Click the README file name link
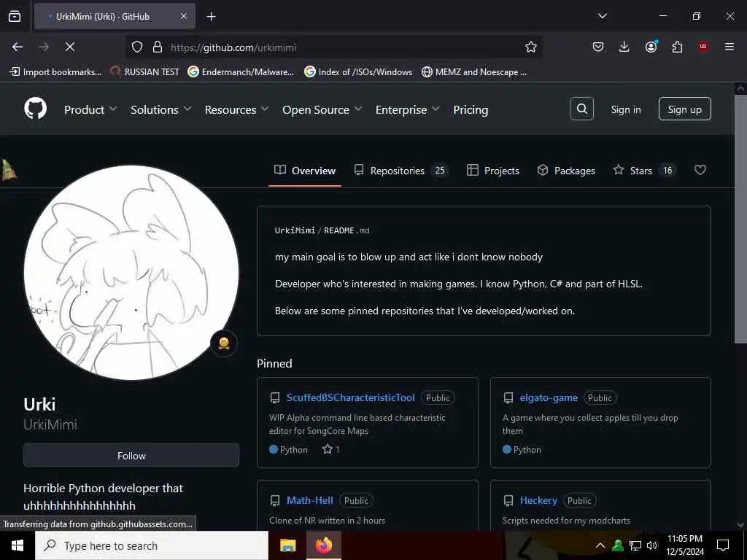This screenshot has height=560, width=747. pyautogui.click(x=347, y=230)
